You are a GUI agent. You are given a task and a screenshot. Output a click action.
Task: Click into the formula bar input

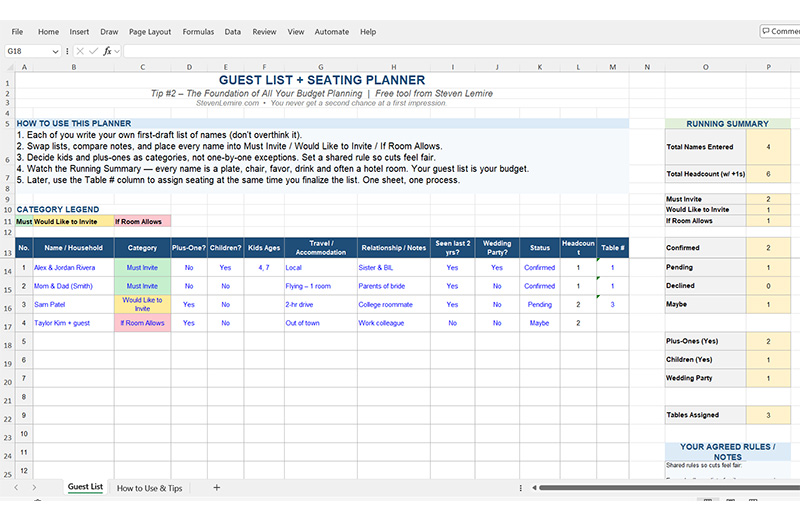coord(461,51)
